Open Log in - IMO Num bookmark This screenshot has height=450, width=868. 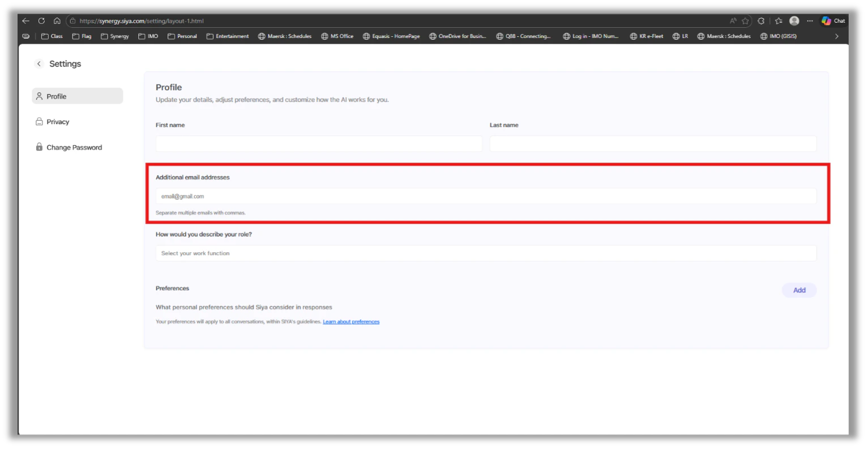click(591, 36)
